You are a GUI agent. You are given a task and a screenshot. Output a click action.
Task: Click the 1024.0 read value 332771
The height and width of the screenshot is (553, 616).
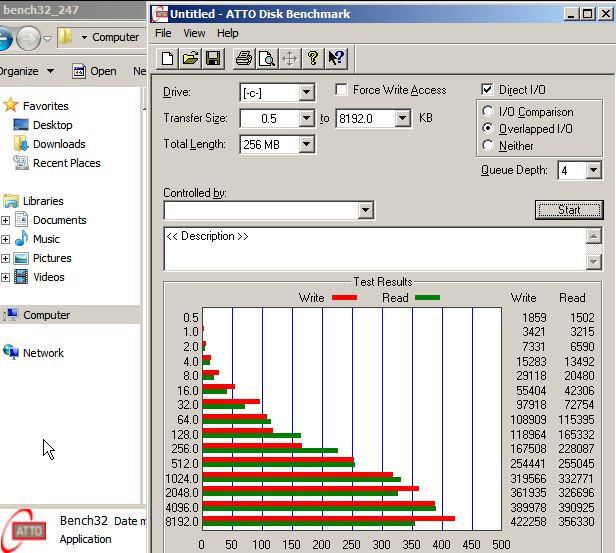click(x=576, y=478)
